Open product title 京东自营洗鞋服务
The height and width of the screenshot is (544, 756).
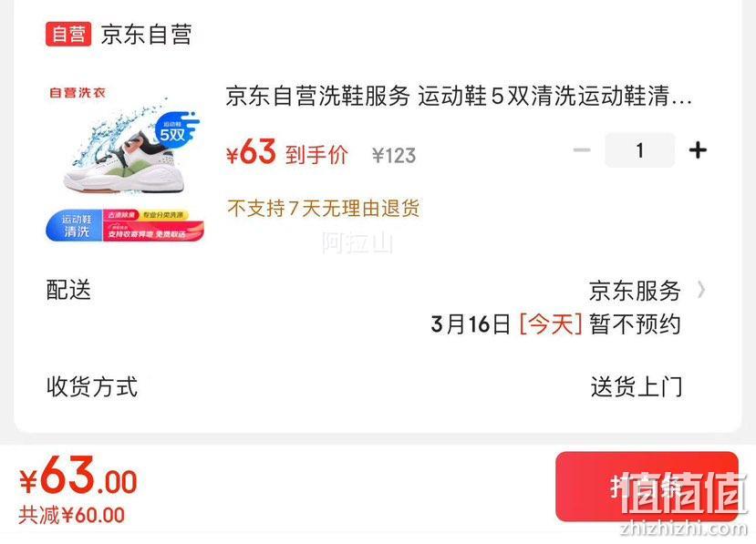458,96
